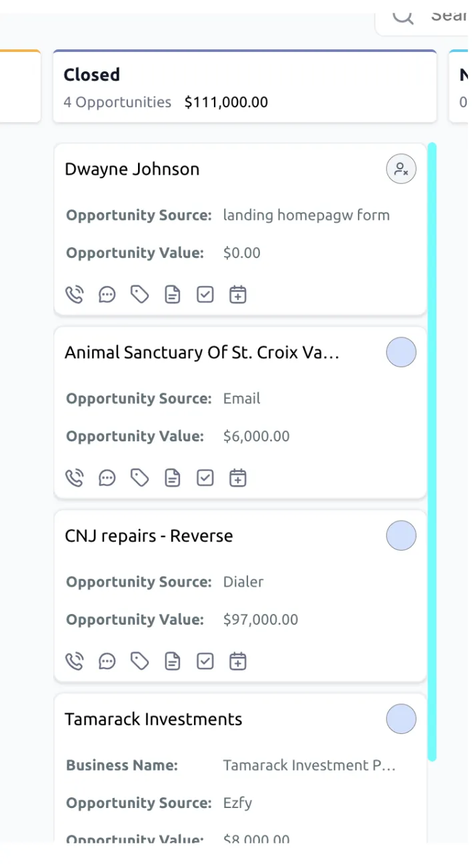Open CNJ repairs - Reverse opportunity
This screenshot has height=868, width=472.
[149, 536]
